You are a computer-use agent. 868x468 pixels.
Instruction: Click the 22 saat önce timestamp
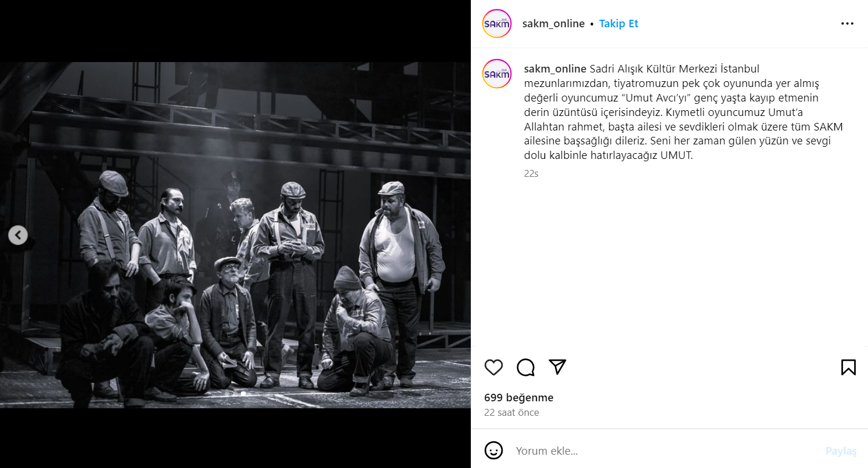tap(512, 413)
